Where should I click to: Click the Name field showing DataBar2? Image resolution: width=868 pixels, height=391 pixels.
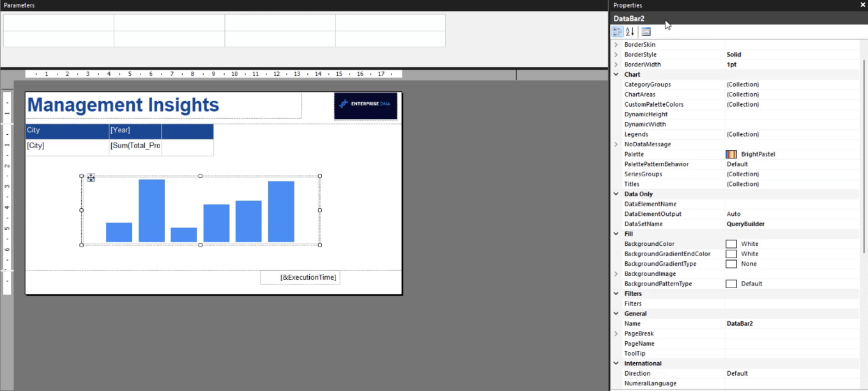click(x=792, y=324)
